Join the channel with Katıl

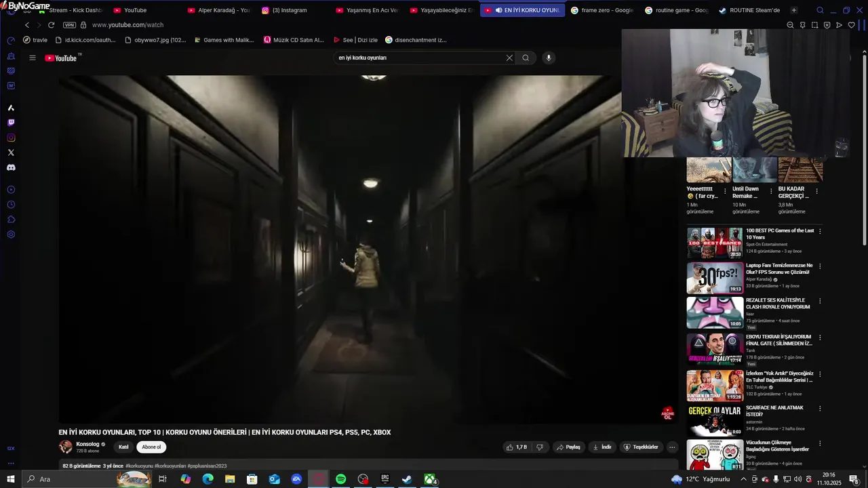[x=123, y=447]
